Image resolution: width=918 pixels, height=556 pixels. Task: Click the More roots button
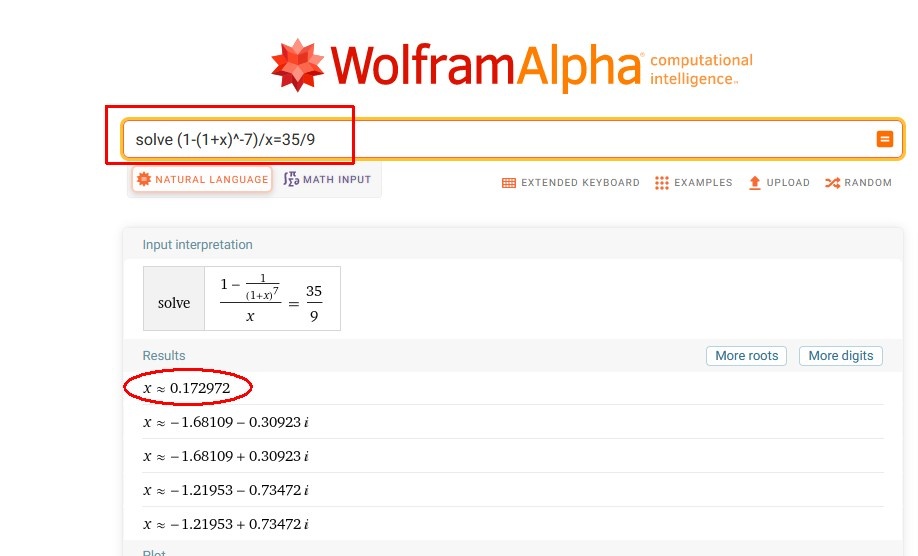747,356
